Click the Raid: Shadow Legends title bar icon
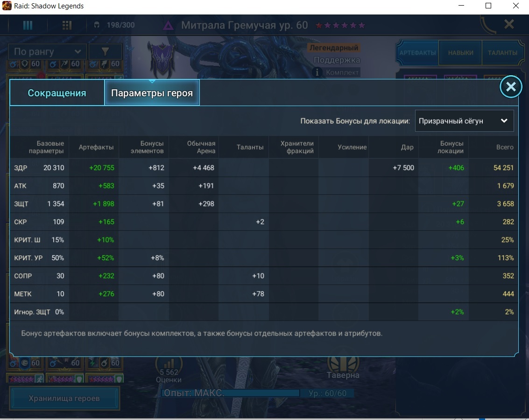Screen dimensions: 529x420 pyautogui.click(x=7, y=6)
